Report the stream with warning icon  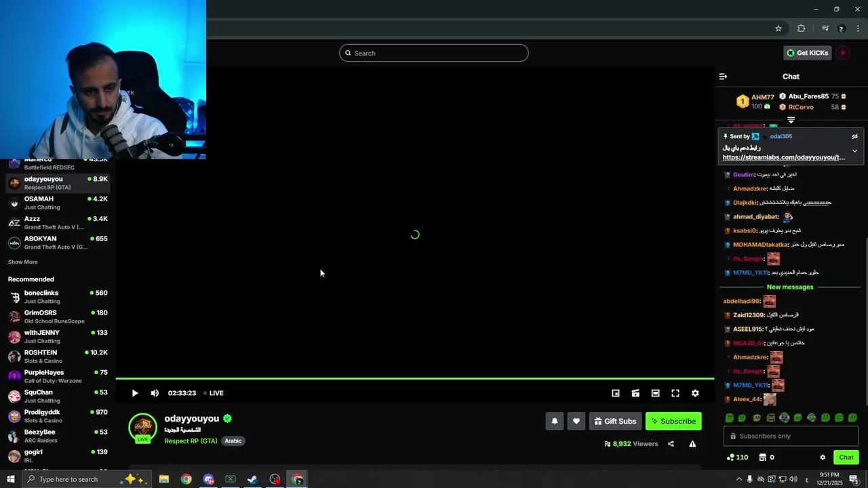[692, 444]
